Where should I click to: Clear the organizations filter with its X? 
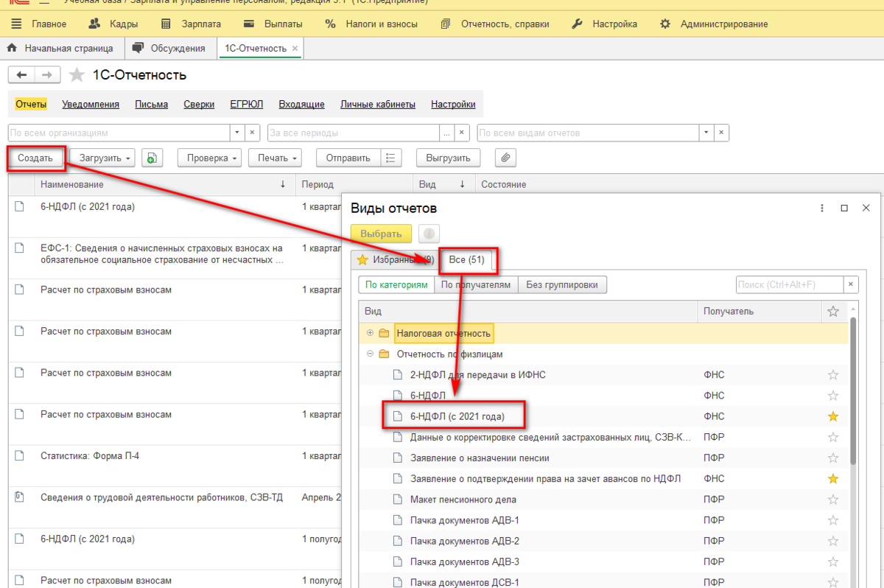pos(252,133)
